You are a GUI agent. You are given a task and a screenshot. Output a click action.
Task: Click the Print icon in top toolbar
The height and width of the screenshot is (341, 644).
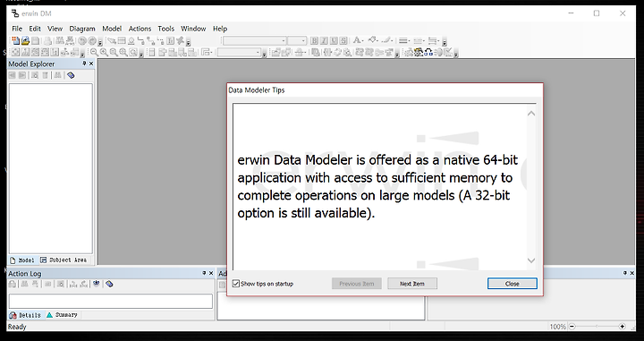(48, 40)
